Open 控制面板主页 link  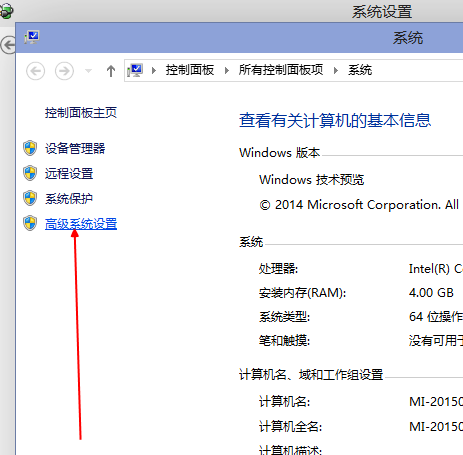[x=81, y=113]
